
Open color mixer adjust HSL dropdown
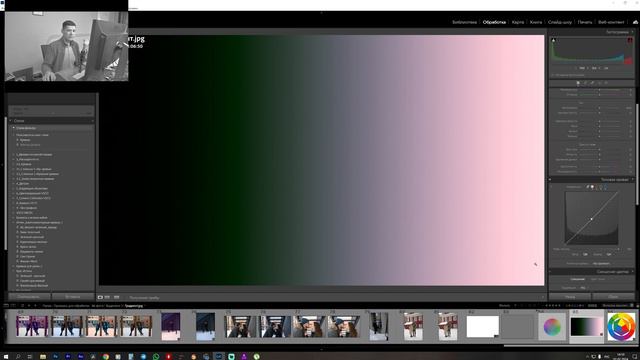583,288
